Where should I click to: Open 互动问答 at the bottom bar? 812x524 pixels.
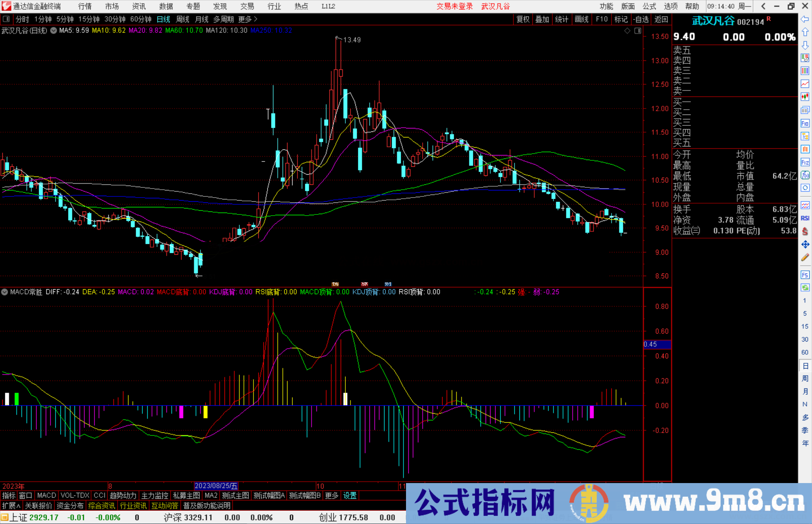point(165,505)
